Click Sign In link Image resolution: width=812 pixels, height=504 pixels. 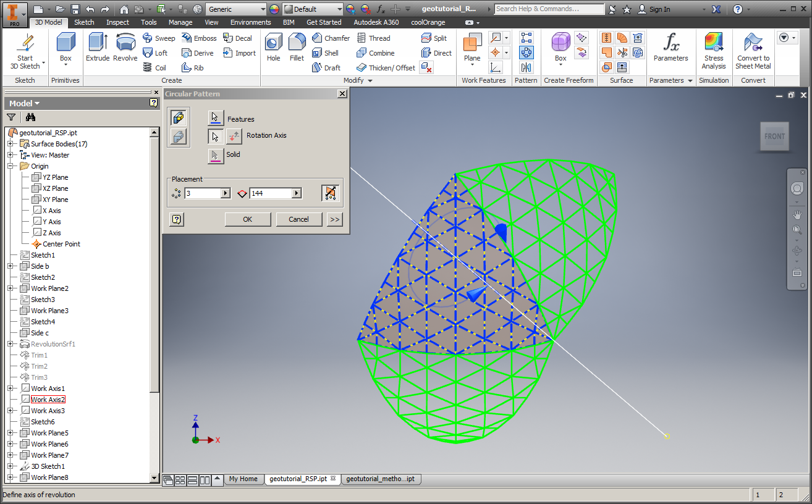coord(654,9)
